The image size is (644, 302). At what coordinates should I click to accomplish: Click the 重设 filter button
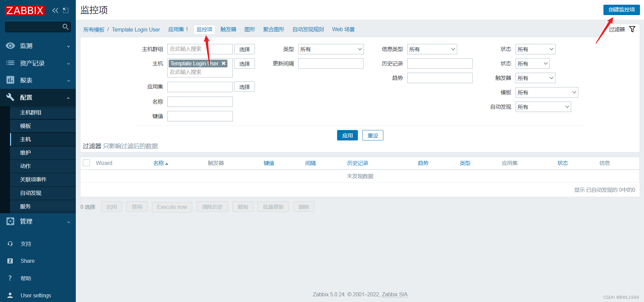[373, 135]
